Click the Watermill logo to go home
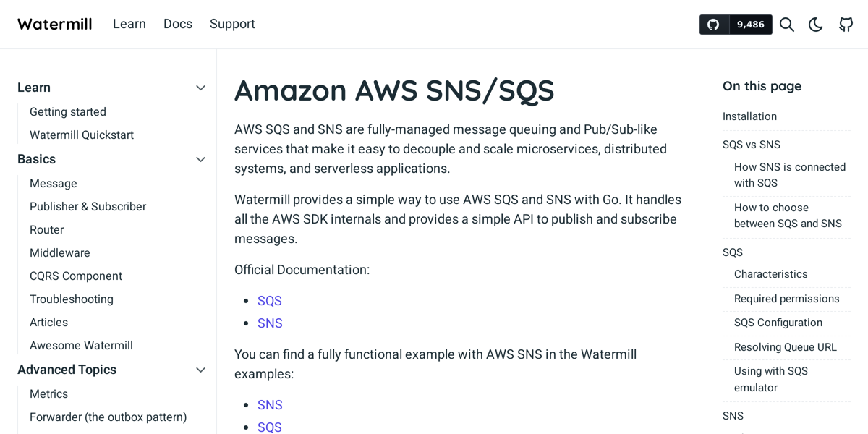868x434 pixels. 54,24
